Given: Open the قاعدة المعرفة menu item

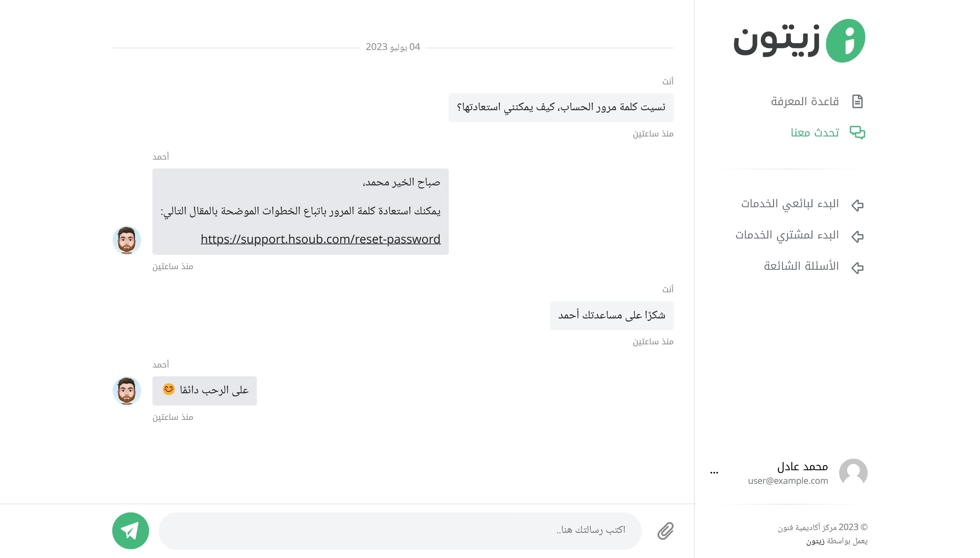Looking at the screenshot, I should tap(804, 101).
